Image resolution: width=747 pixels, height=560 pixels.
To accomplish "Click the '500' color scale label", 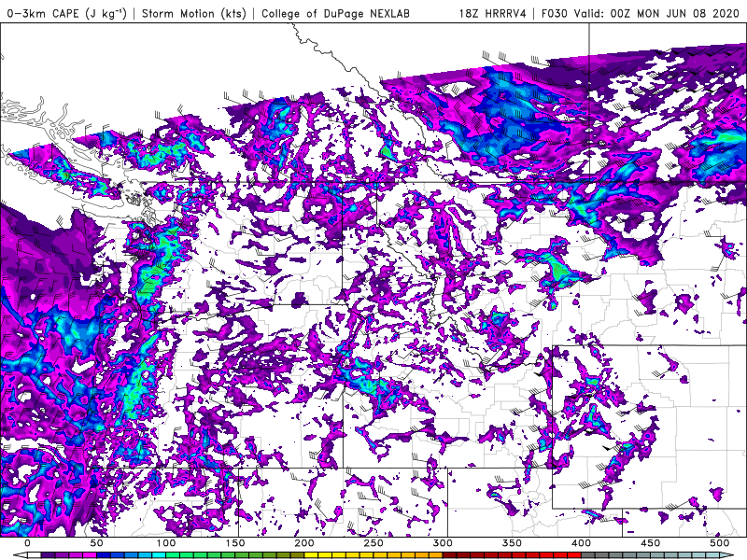I will click(720, 543).
